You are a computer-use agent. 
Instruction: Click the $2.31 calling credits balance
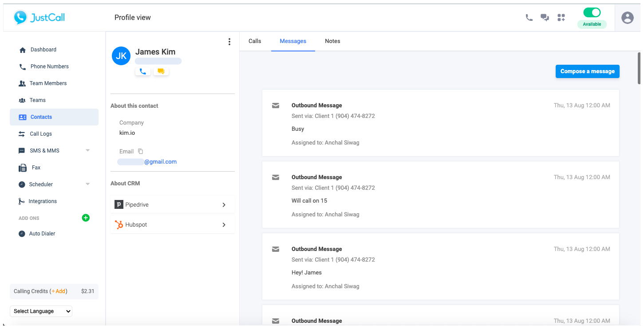[88, 291]
